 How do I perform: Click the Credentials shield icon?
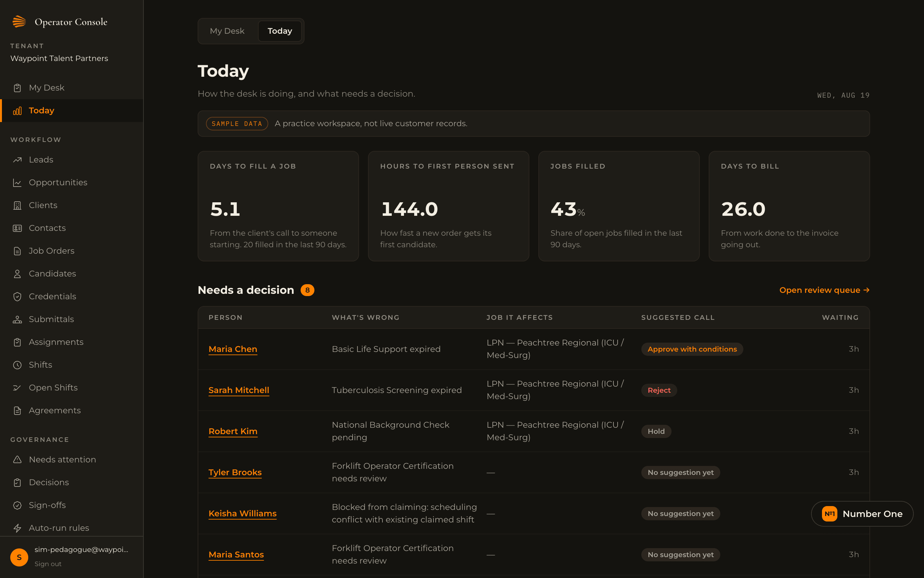tap(17, 297)
